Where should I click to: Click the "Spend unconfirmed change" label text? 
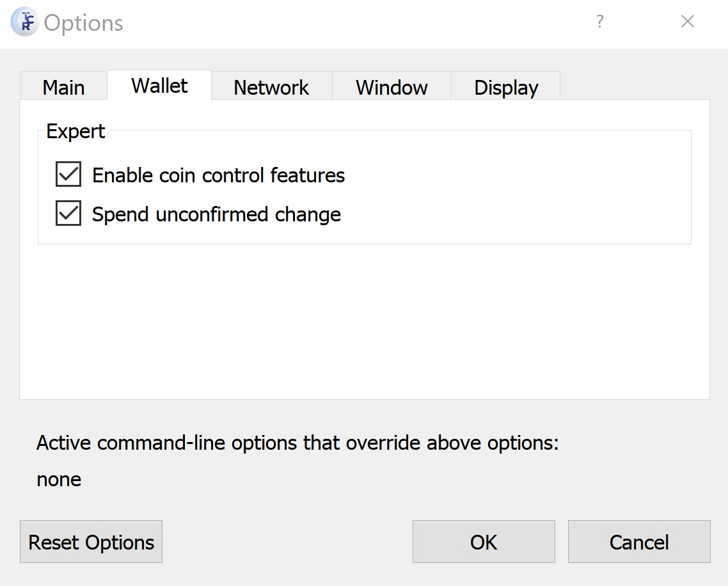pos(216,214)
